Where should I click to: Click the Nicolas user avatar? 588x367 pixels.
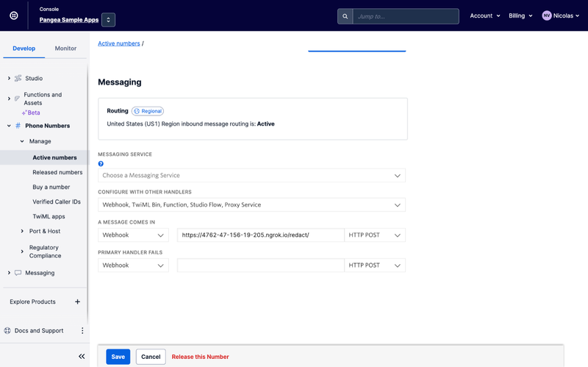(547, 15)
